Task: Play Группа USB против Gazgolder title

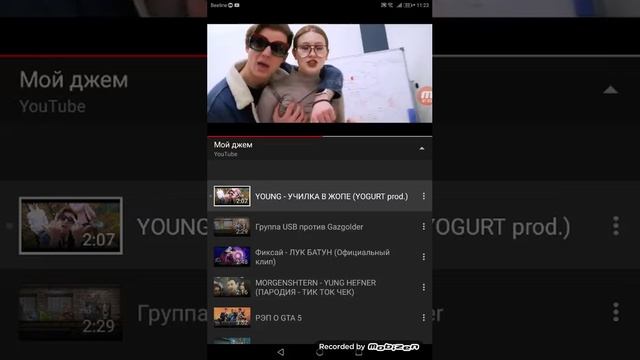Action: click(x=309, y=227)
